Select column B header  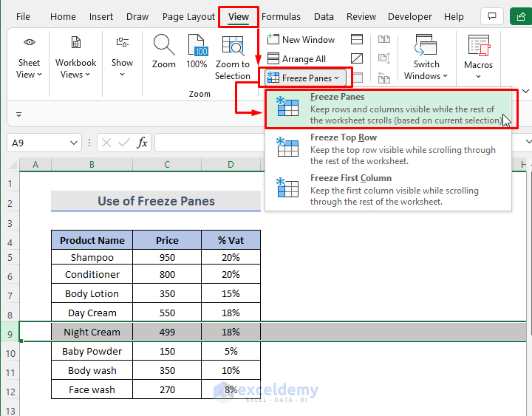pyautogui.click(x=92, y=165)
